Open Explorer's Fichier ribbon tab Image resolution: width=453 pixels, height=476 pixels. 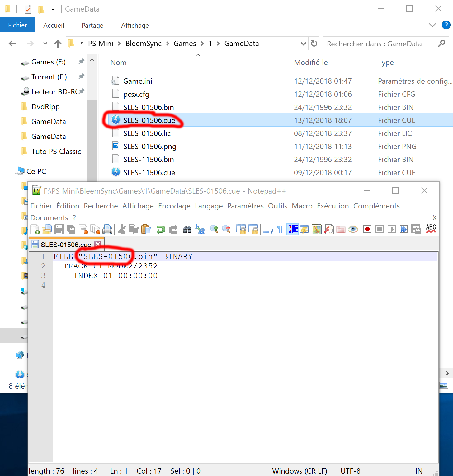click(17, 25)
